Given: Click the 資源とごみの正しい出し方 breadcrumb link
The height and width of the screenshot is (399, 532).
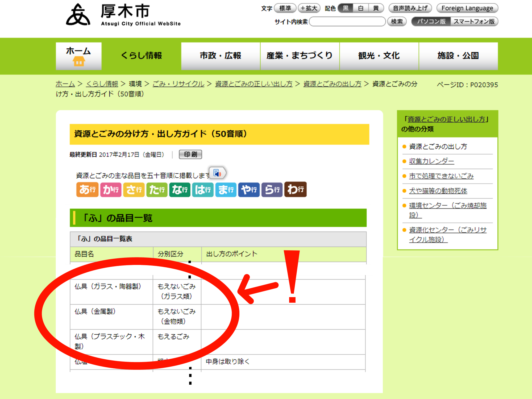Looking at the screenshot, I should tap(254, 84).
